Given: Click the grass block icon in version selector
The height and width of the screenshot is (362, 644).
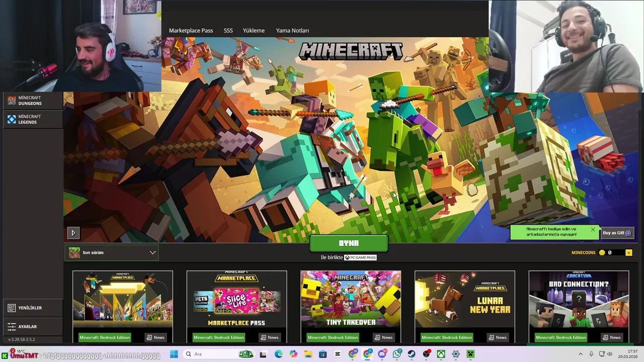Looking at the screenshot, I should coord(74,252).
